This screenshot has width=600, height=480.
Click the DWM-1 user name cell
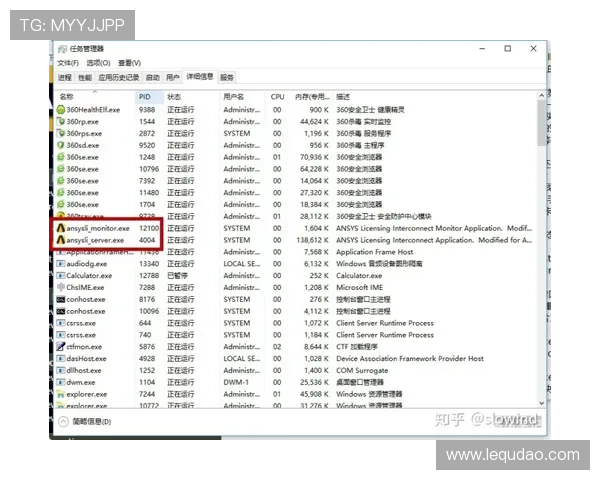pos(236,382)
